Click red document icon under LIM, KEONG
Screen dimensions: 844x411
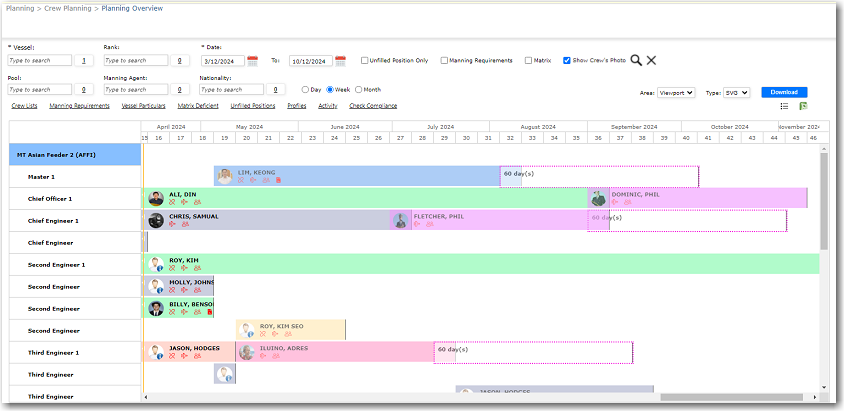278,181
